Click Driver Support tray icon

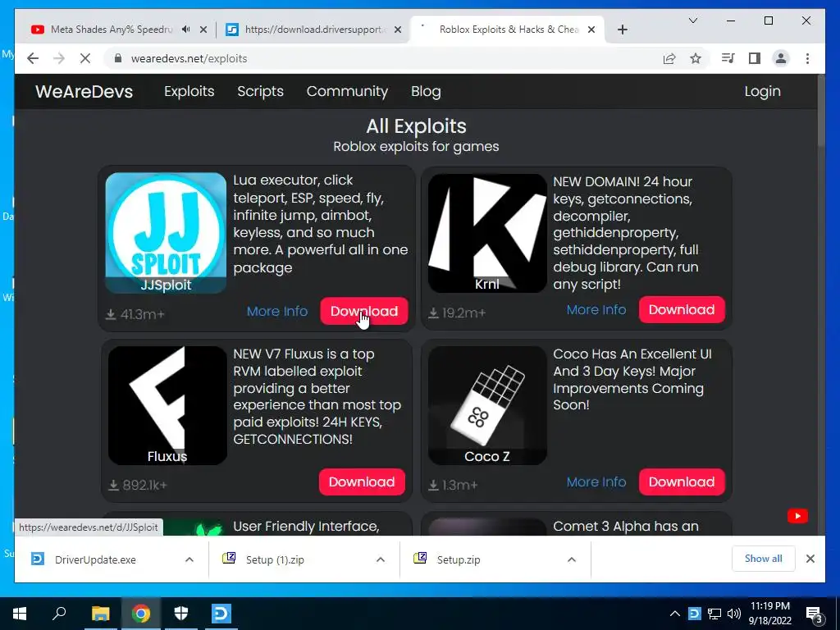(x=694, y=614)
